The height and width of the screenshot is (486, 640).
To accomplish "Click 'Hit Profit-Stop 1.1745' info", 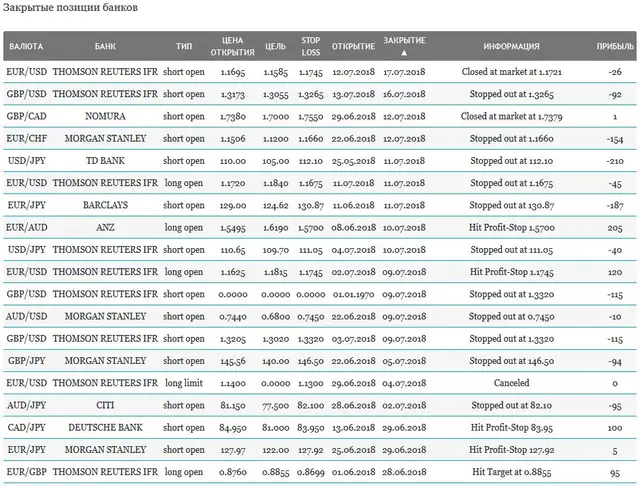I will coord(512,272).
